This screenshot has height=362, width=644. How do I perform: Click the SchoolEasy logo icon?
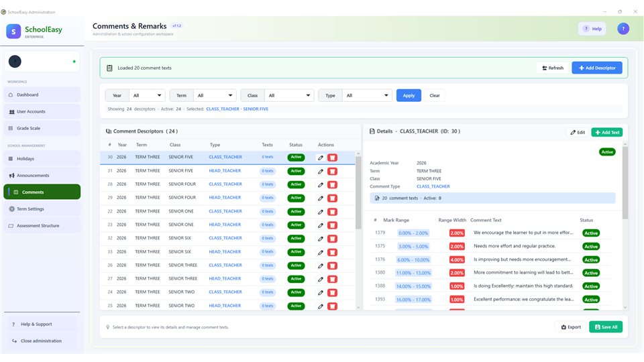(x=13, y=32)
